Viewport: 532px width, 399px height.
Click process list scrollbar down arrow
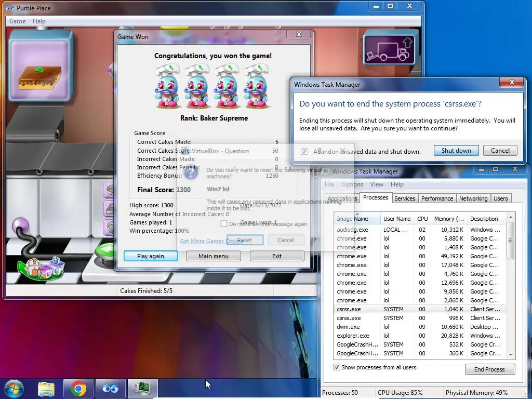pos(510,354)
